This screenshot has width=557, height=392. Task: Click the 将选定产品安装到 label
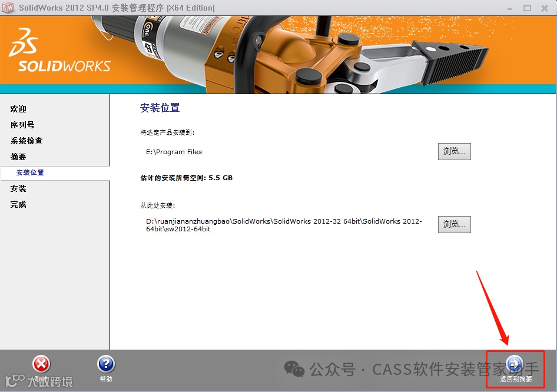click(x=167, y=132)
